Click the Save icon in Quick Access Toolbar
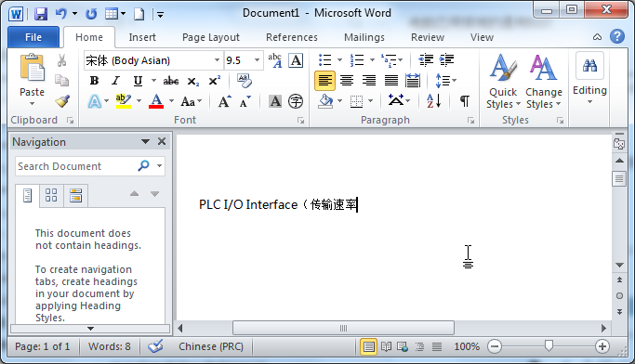This screenshot has width=635, height=364. 41,14
